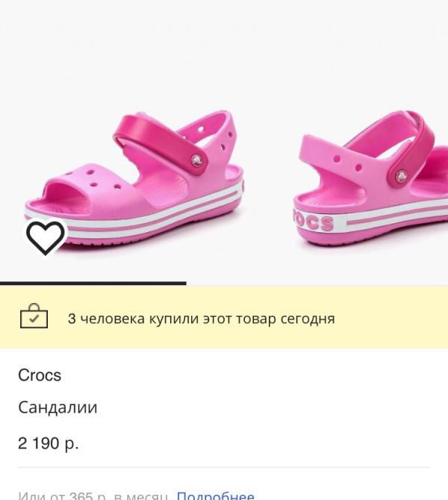Open the "Подробнее" installment details link
The height and width of the screenshot is (500, 448).
(x=215, y=495)
